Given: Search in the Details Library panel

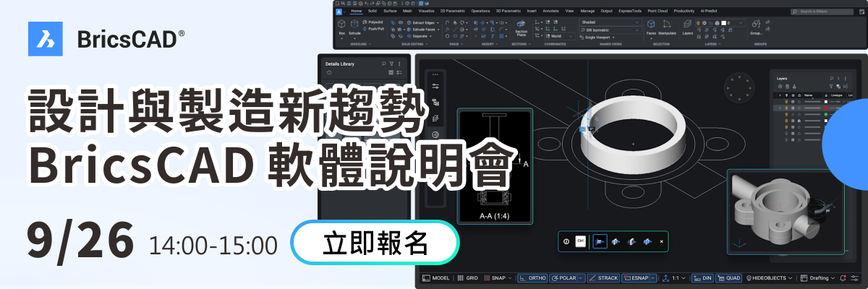Looking at the screenshot, I should (383, 64).
